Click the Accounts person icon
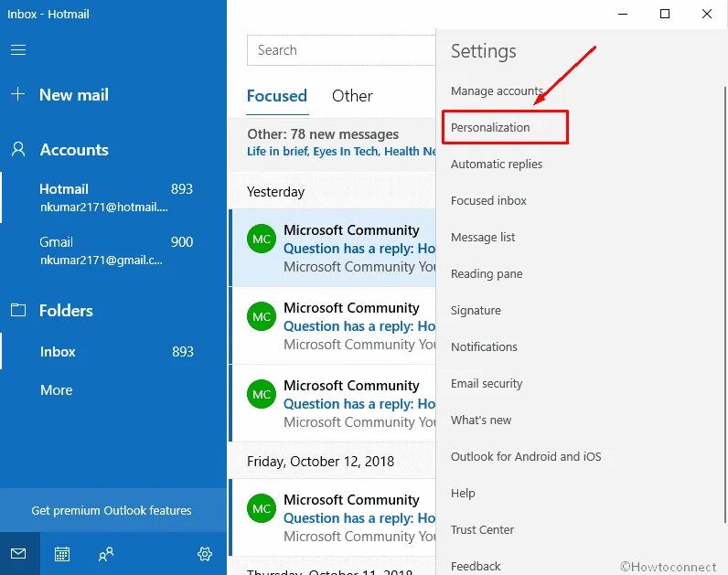The height and width of the screenshot is (575, 728). tap(18, 149)
